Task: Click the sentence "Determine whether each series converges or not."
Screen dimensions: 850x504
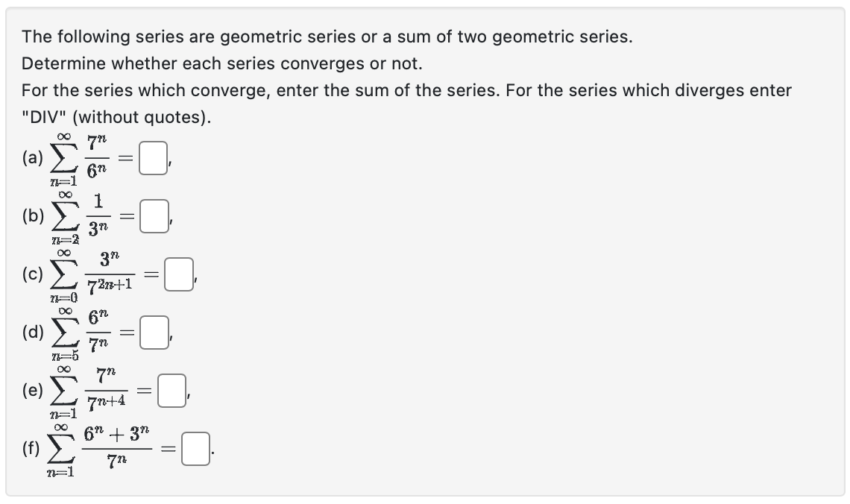Action: 221,64
